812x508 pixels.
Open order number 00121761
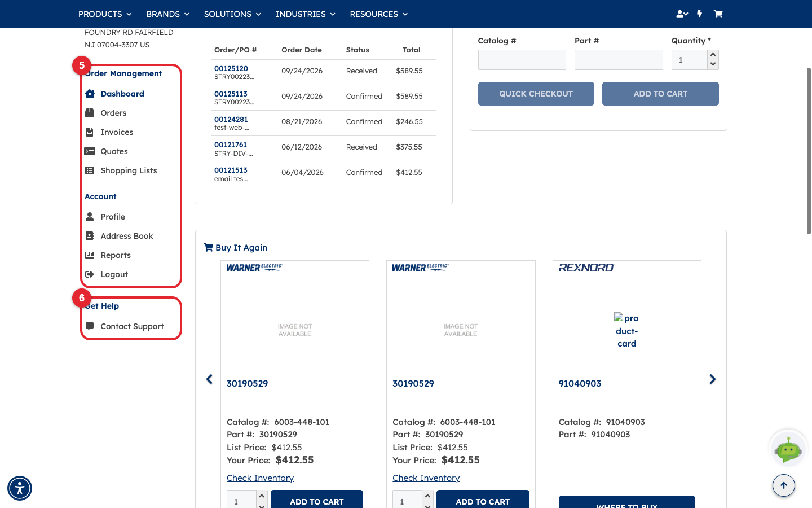click(231, 144)
